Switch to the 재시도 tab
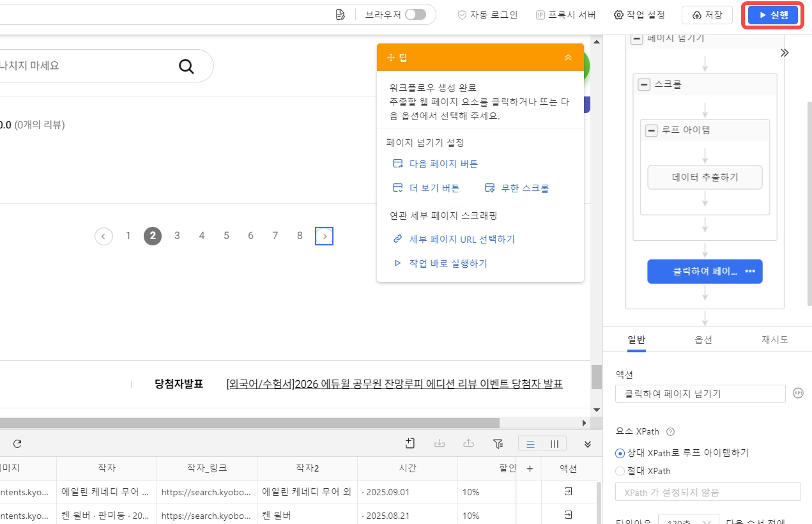 775,340
